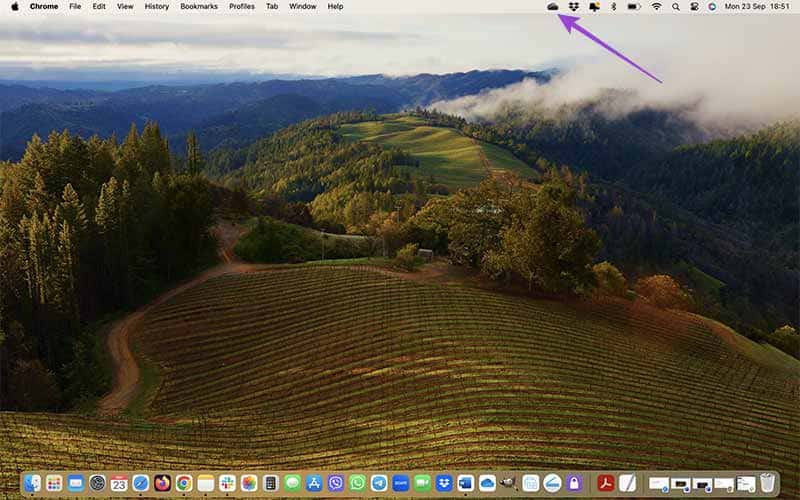Launch Firefox from the Dock

[x=162, y=483]
